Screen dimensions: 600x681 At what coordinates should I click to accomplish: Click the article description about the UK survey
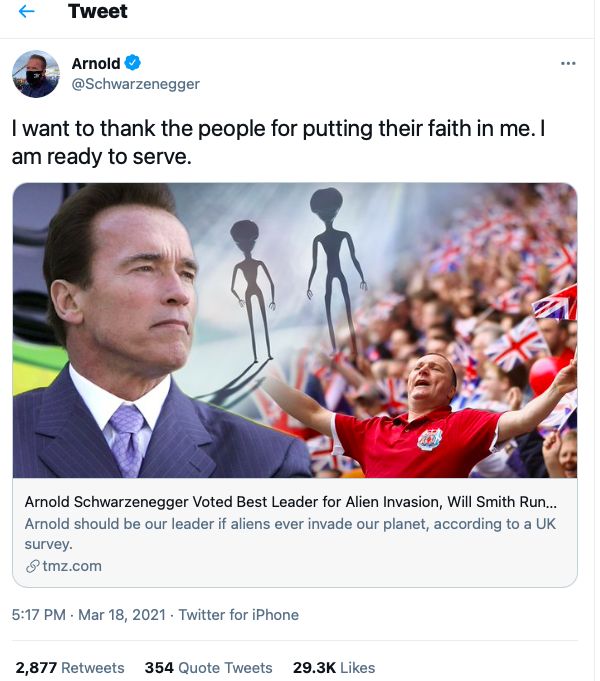[x=290, y=535]
